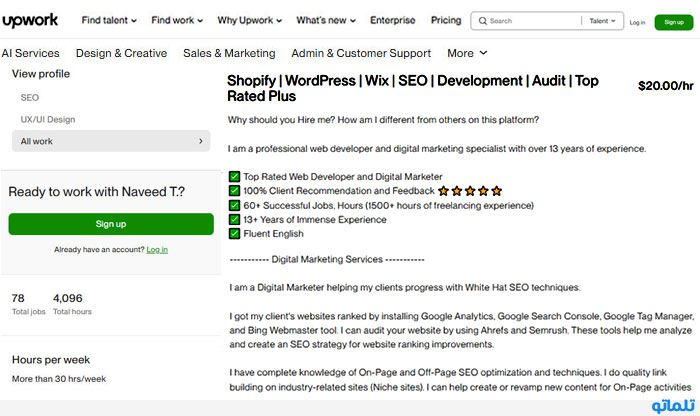Click the Sign up button in header
The image size is (700, 416).
[x=674, y=22]
